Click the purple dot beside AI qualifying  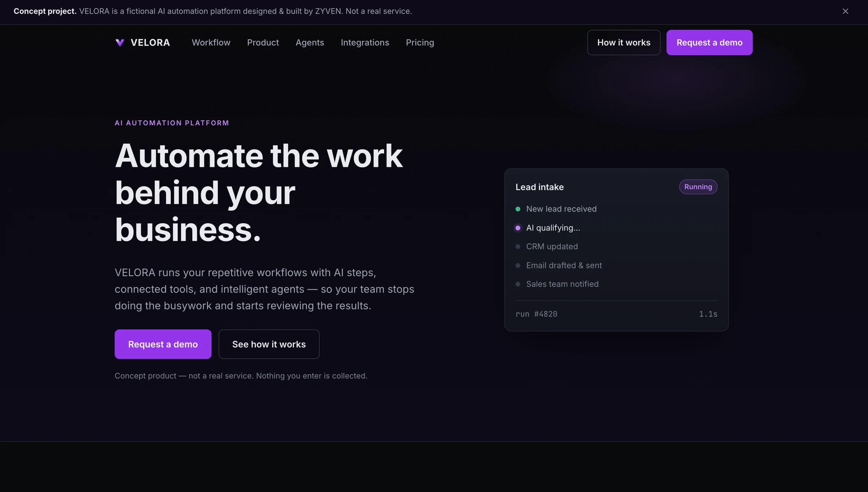click(x=518, y=228)
